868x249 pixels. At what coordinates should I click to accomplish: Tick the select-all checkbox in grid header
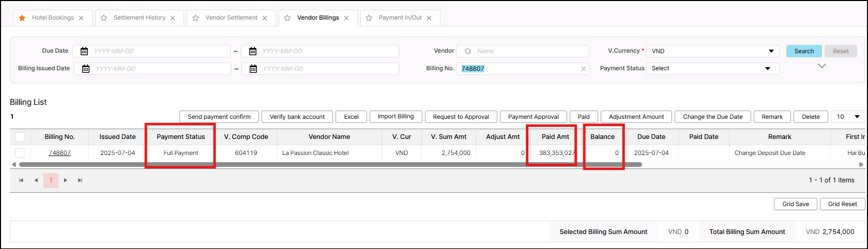tap(20, 137)
